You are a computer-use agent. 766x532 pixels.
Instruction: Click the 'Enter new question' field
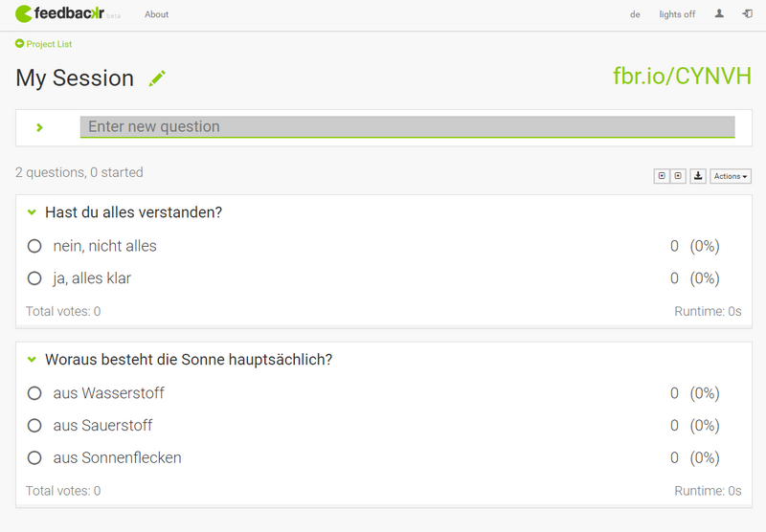click(x=408, y=127)
